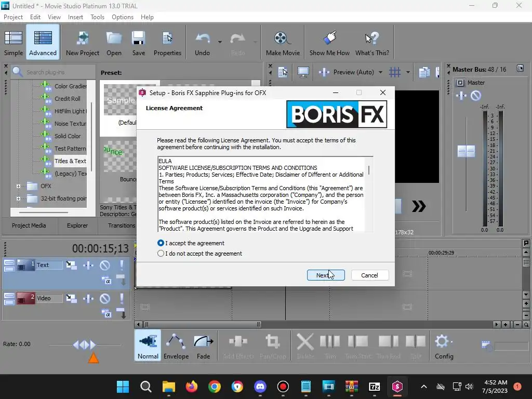Select Solid Color generator

pos(68,136)
